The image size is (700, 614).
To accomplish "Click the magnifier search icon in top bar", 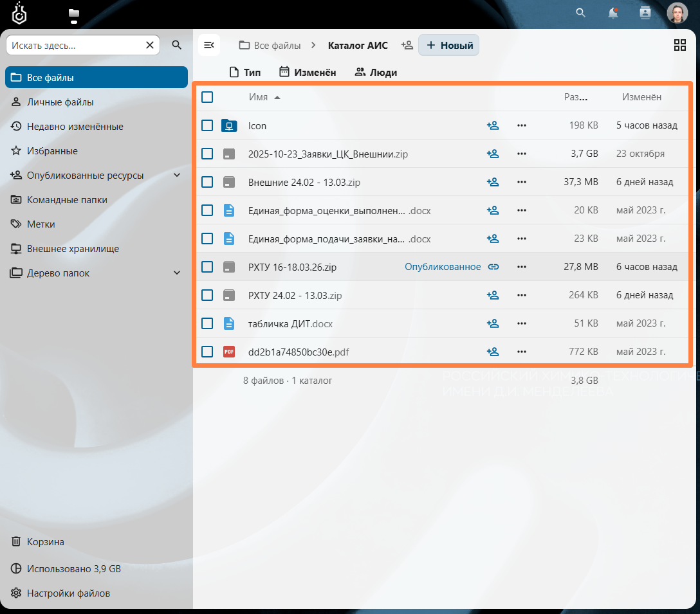I will pyautogui.click(x=580, y=13).
